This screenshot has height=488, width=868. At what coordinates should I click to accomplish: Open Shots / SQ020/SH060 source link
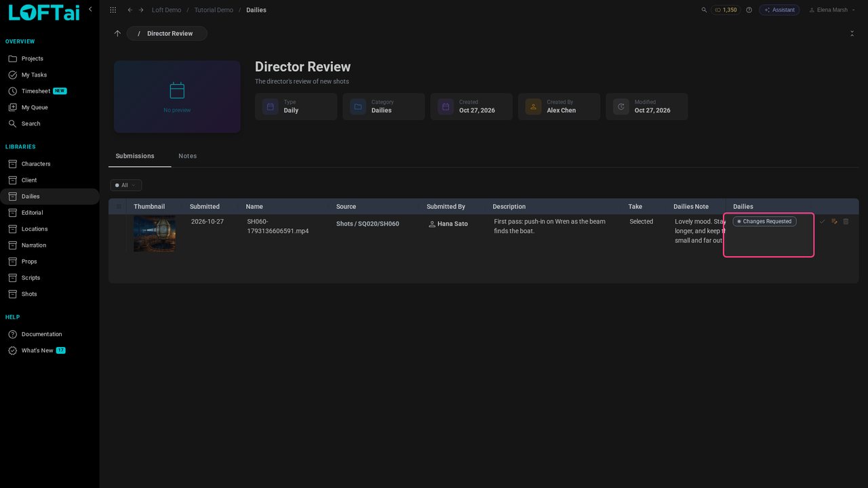[x=368, y=224]
